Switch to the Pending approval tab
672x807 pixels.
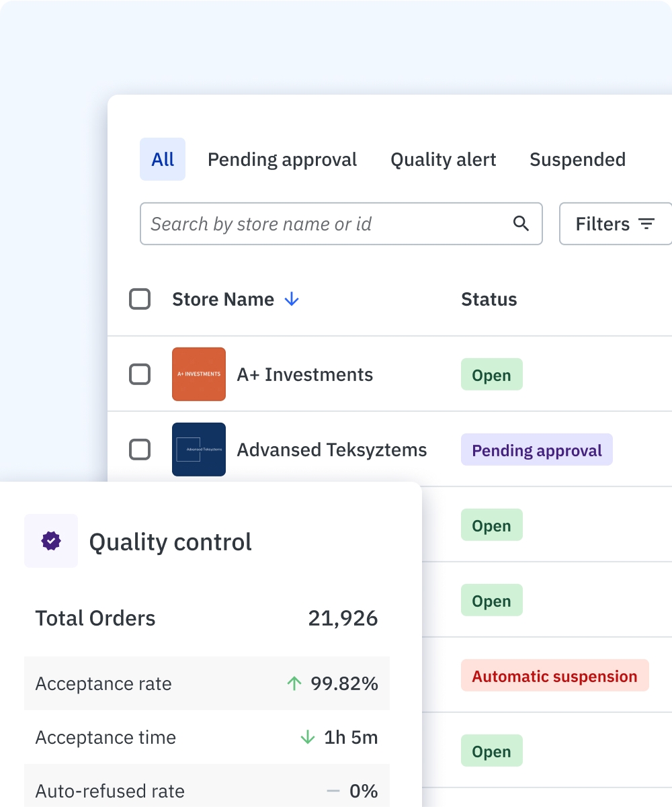pyautogui.click(x=282, y=160)
